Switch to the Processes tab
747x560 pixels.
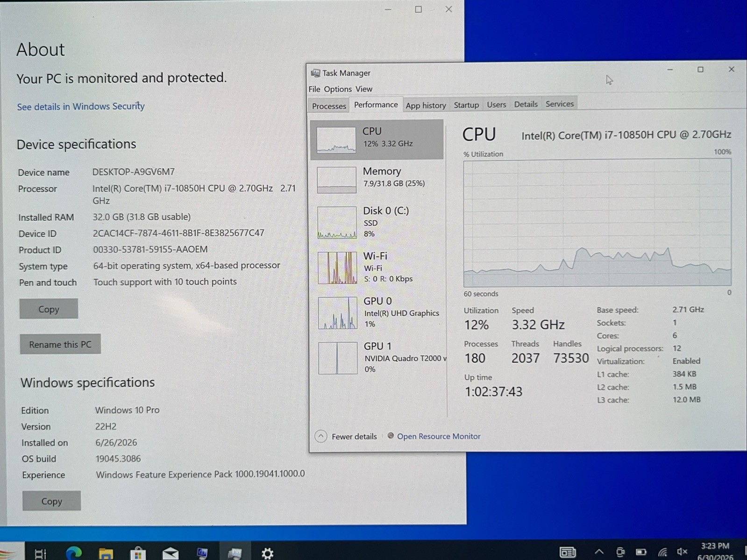tap(329, 106)
